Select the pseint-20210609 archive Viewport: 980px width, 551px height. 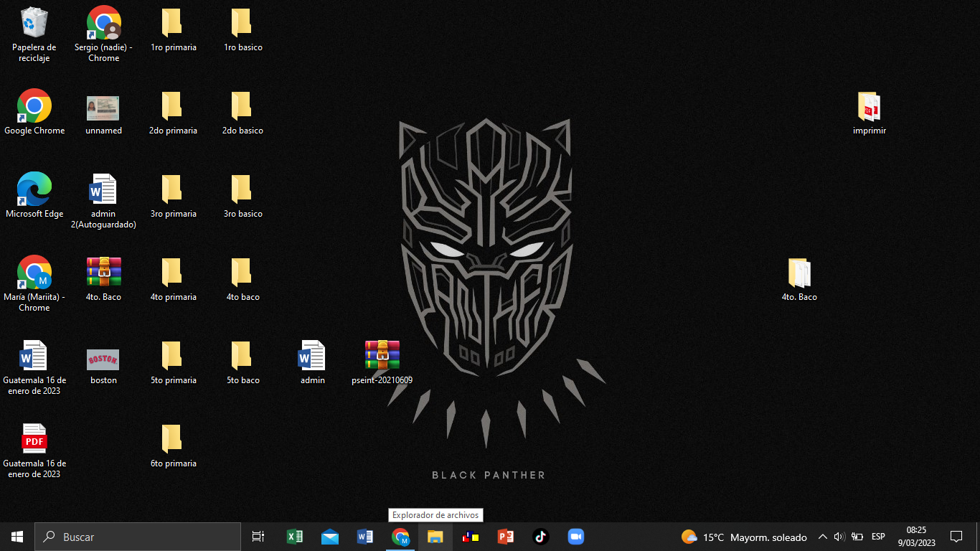click(x=382, y=362)
